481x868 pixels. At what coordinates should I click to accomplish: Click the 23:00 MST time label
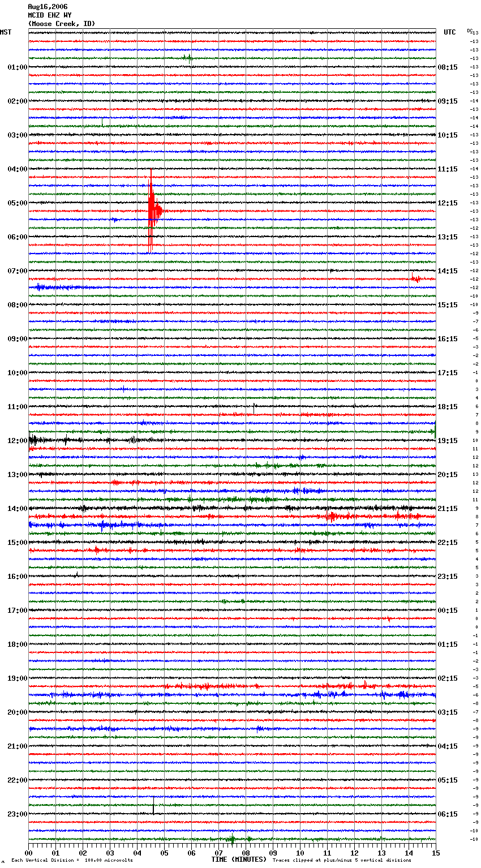tap(18, 814)
